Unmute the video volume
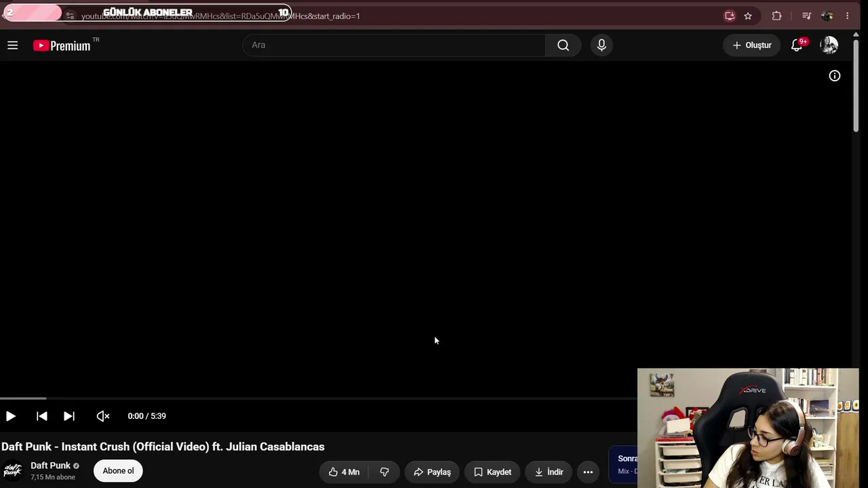The height and width of the screenshot is (488, 868). [x=103, y=416]
